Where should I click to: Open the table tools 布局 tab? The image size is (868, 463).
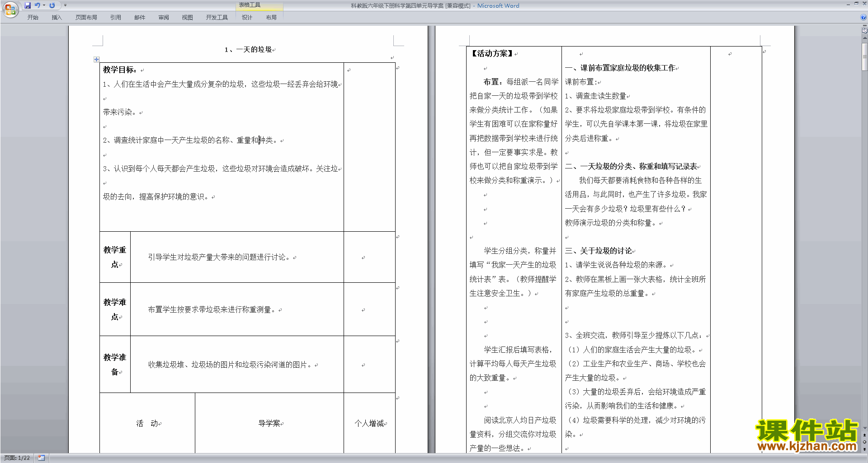271,18
